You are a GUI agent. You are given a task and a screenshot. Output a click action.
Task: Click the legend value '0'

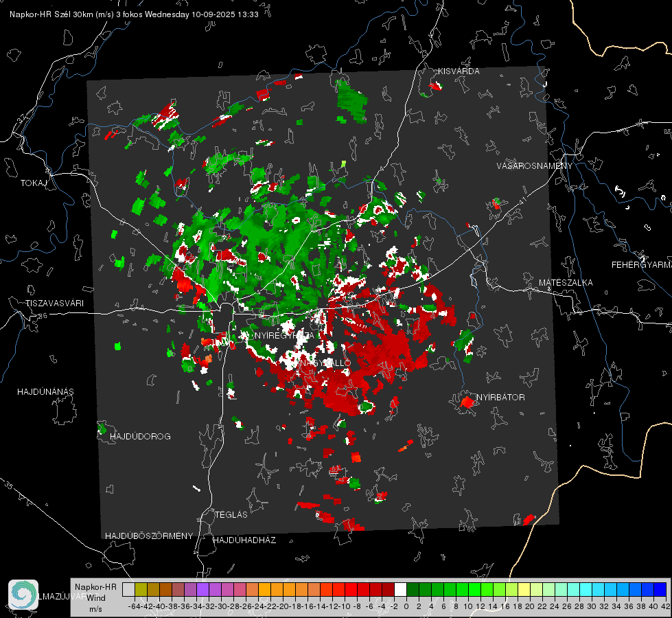(x=406, y=606)
